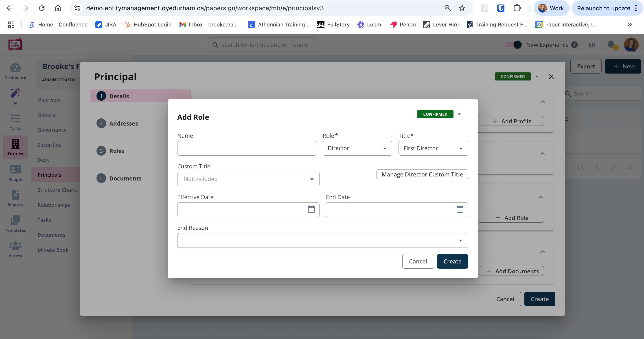Click the Export button
The image size is (644, 339).
coord(586,66)
